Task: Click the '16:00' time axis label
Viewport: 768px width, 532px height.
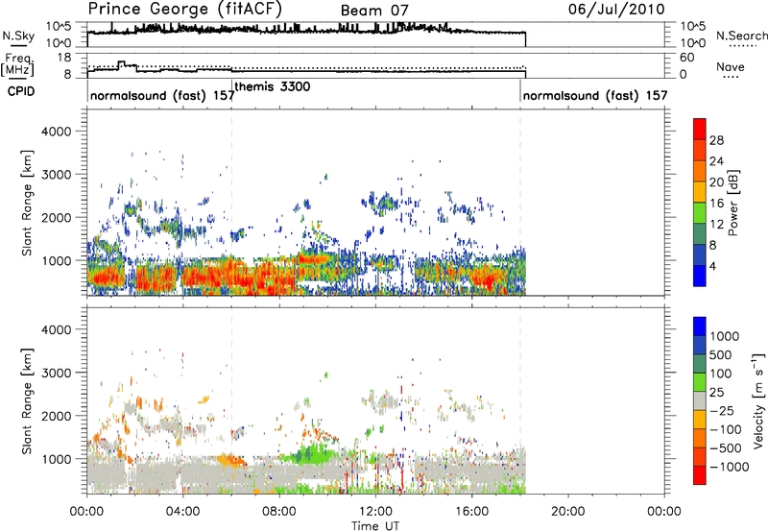Action: point(471,512)
